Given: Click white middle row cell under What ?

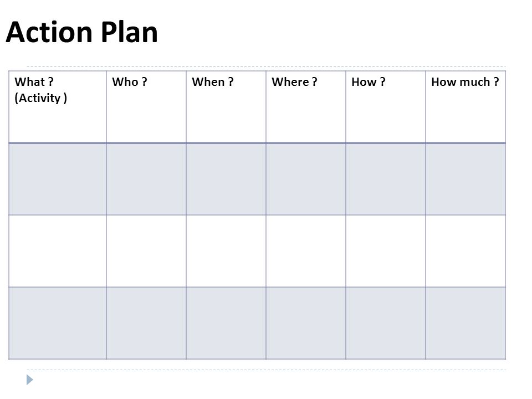Looking at the screenshot, I should (57, 251).
